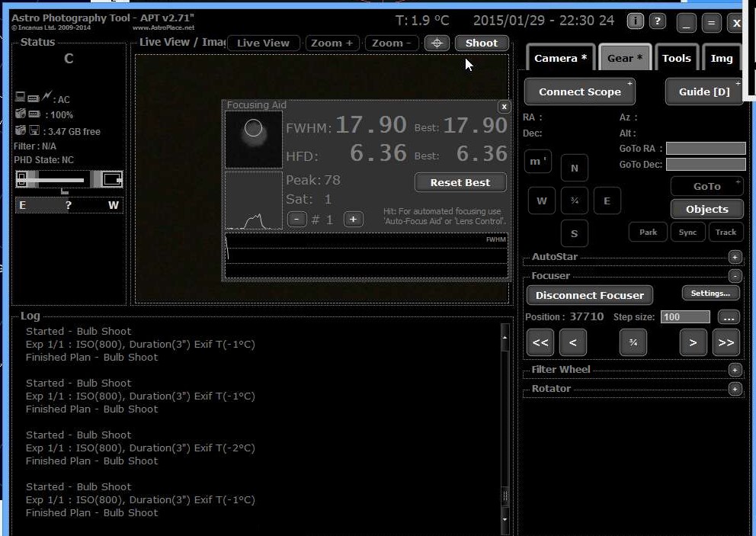Click the Step size input field
Image resolution: width=756 pixels, height=536 pixels.
[x=685, y=317]
